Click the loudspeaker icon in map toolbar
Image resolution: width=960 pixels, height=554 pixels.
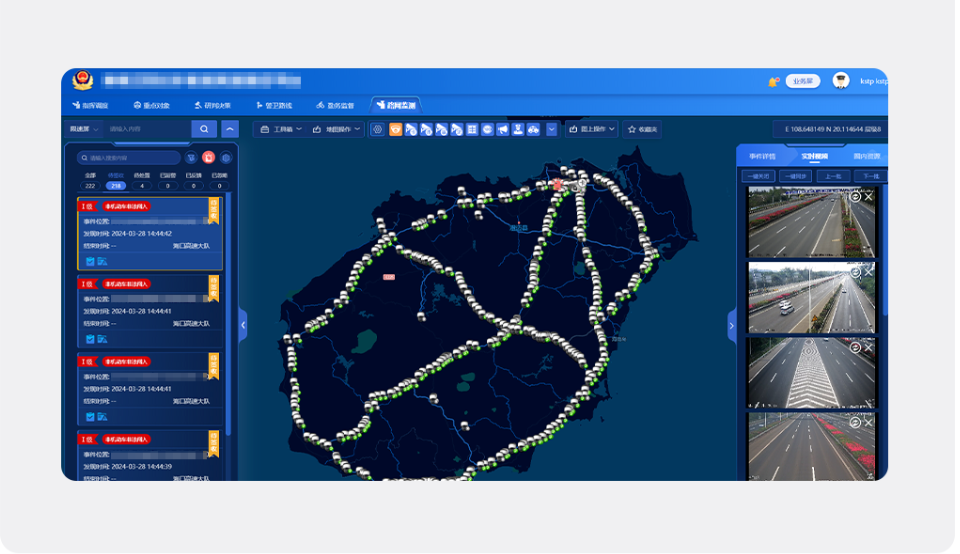[502, 129]
